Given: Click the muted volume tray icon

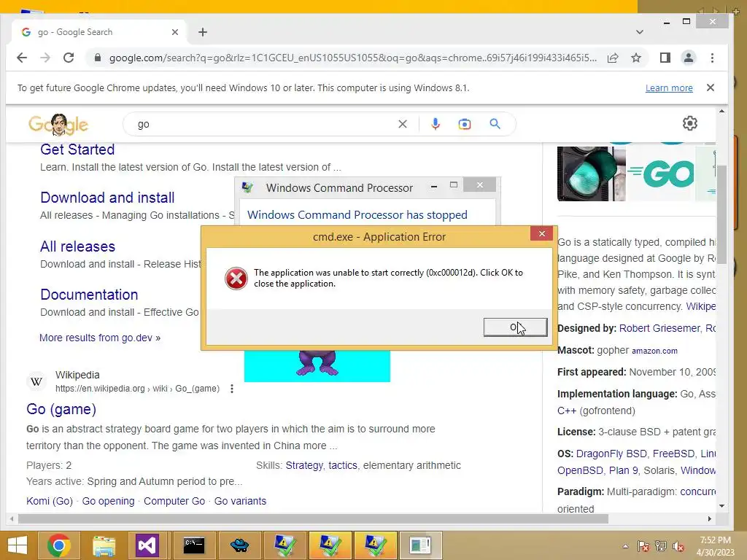Looking at the screenshot, I should (x=678, y=546).
